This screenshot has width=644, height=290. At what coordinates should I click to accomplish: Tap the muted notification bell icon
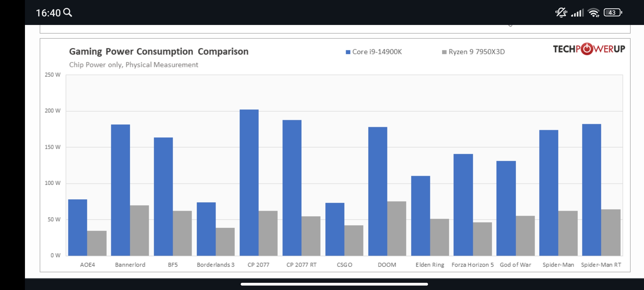[x=561, y=13]
